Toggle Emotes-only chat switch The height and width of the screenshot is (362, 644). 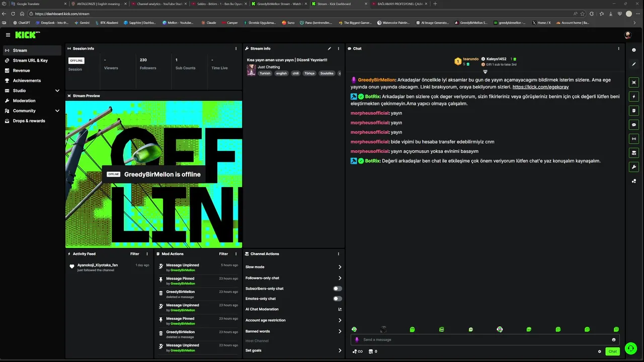(337, 299)
